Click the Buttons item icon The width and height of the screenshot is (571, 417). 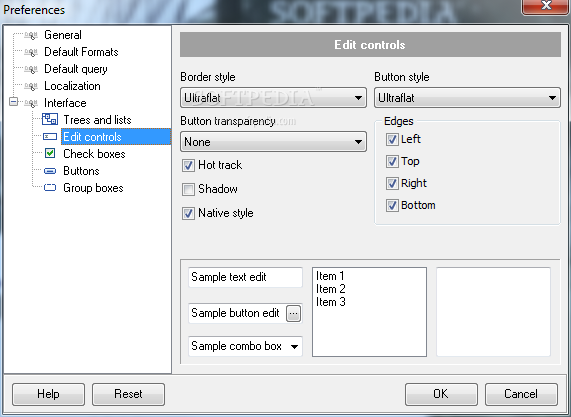(50, 171)
